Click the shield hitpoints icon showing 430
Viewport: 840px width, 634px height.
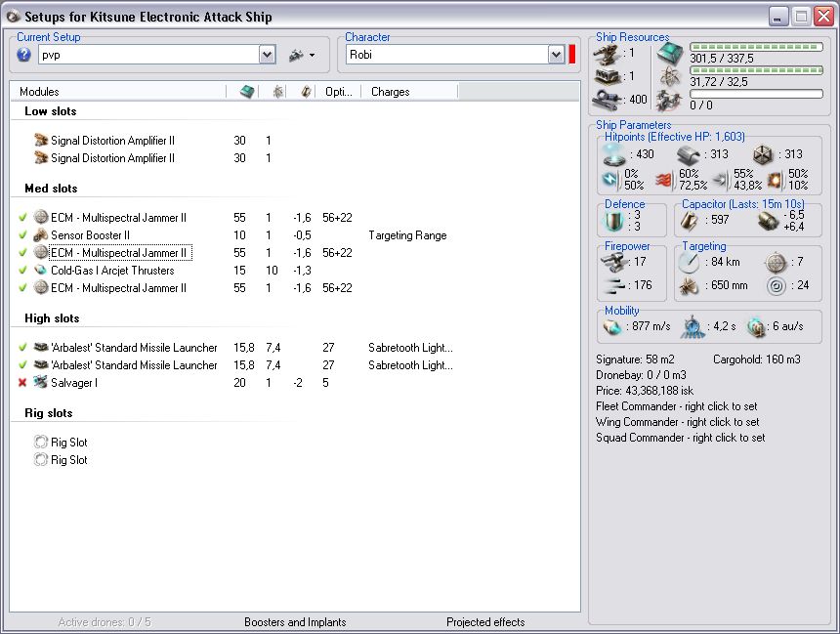pos(614,154)
